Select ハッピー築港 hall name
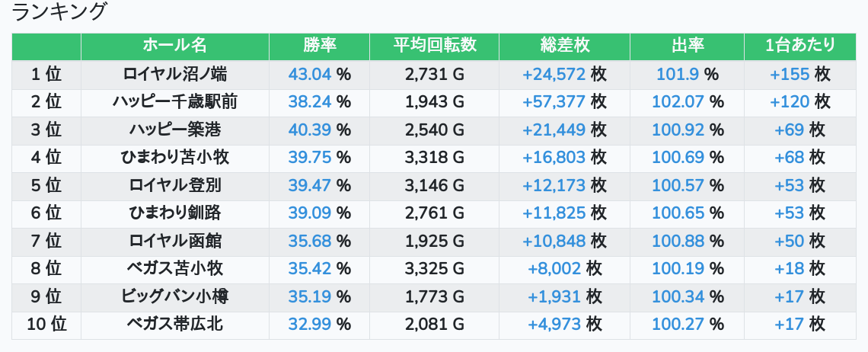Screen dimensions: 868x352 (174, 130)
